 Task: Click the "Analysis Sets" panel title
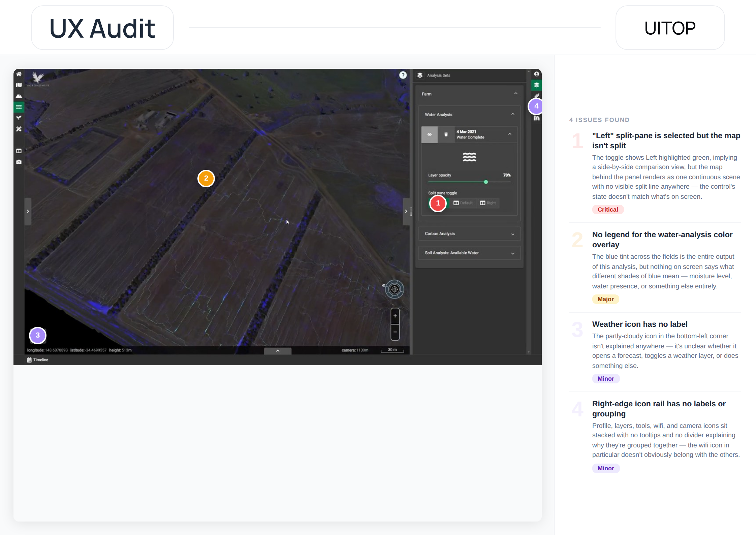[x=439, y=75]
